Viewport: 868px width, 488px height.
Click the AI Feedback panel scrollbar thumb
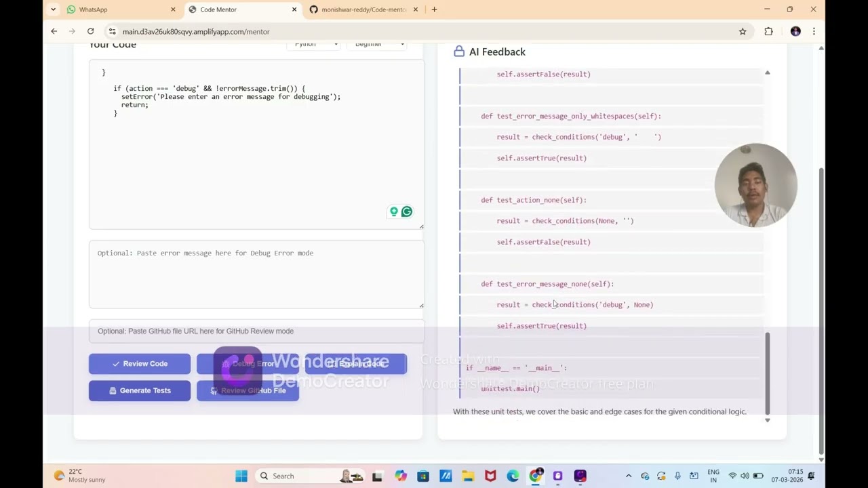pos(768,373)
